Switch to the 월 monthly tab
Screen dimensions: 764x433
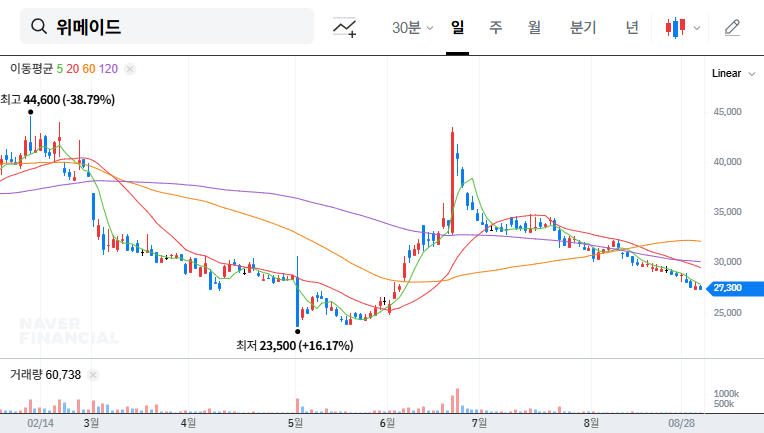click(535, 27)
